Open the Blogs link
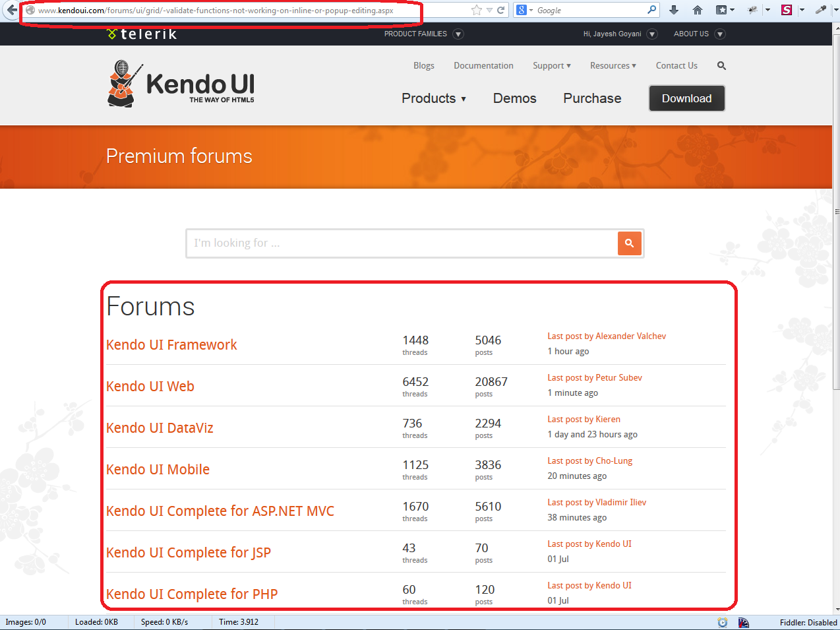840x630 pixels. click(x=424, y=65)
